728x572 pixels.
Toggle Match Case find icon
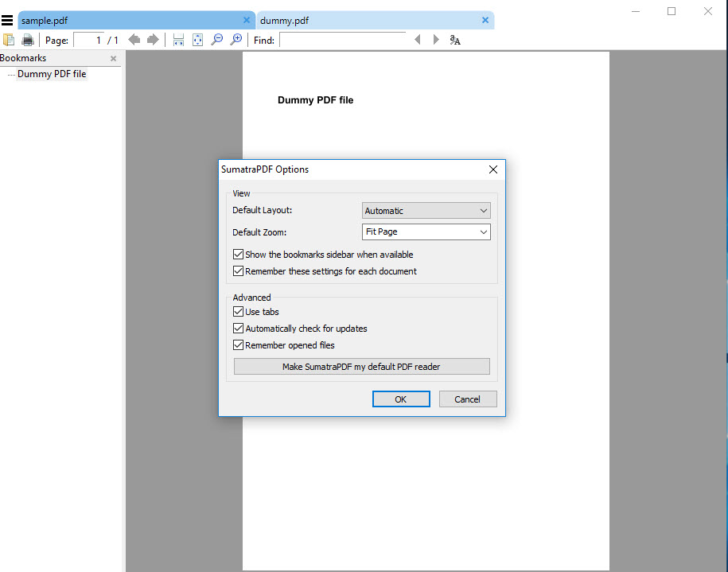pos(455,40)
